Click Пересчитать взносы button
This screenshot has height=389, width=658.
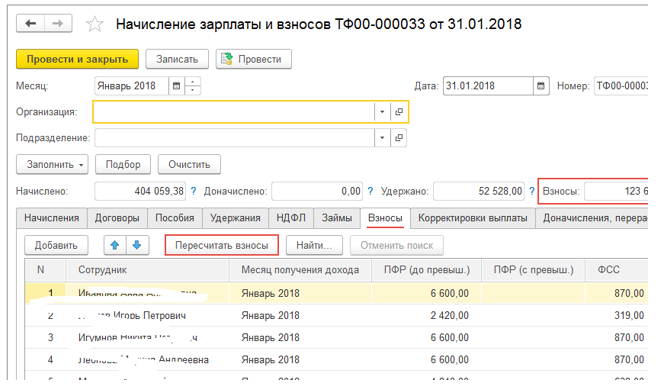(x=222, y=245)
